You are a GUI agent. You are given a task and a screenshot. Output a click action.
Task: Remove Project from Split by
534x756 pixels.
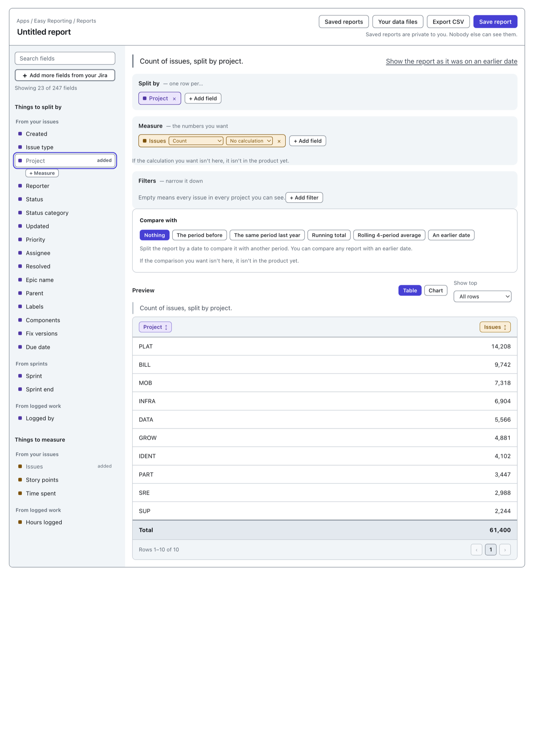click(x=174, y=99)
